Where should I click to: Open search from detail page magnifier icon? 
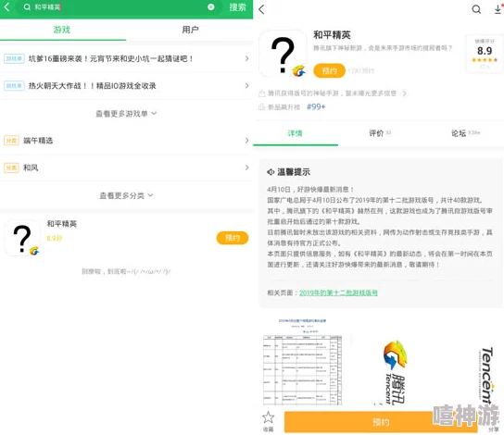[476, 9]
